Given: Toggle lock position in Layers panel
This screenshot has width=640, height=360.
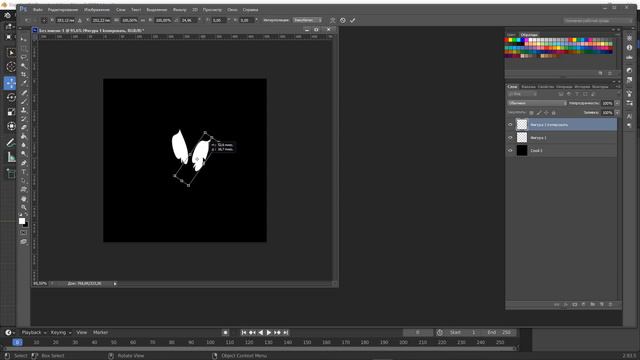Looking at the screenshot, I should point(546,113).
